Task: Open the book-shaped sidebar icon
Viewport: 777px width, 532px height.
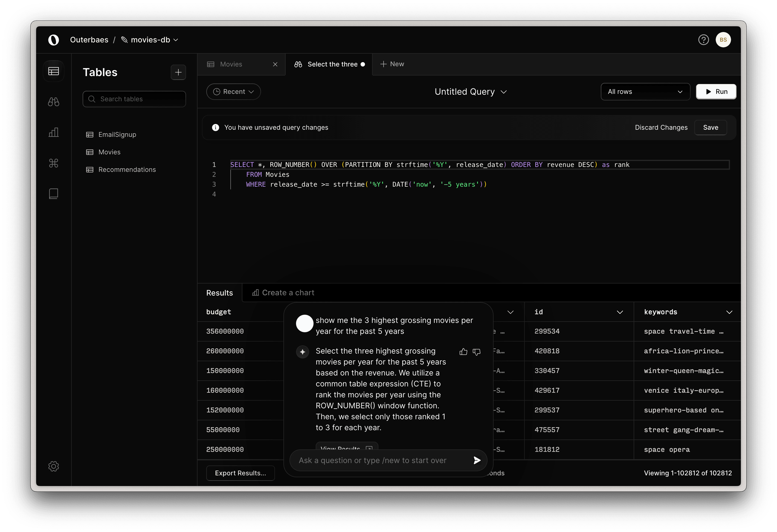Action: click(x=54, y=193)
